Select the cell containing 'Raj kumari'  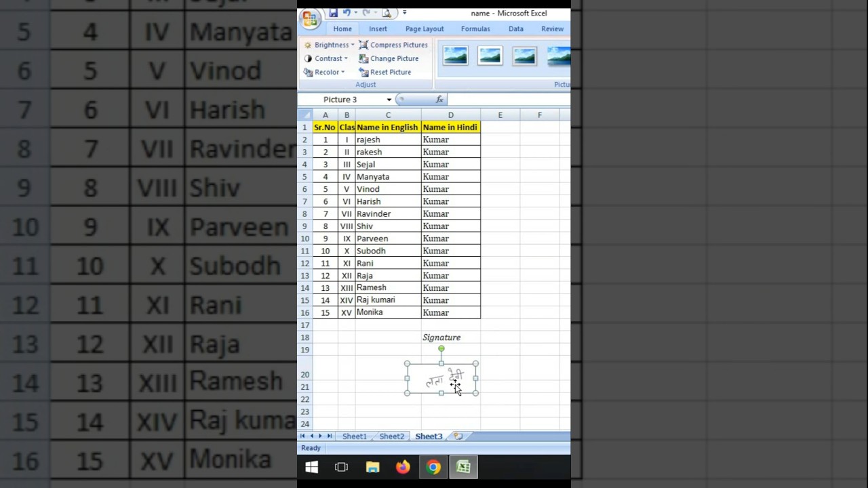[388, 300]
